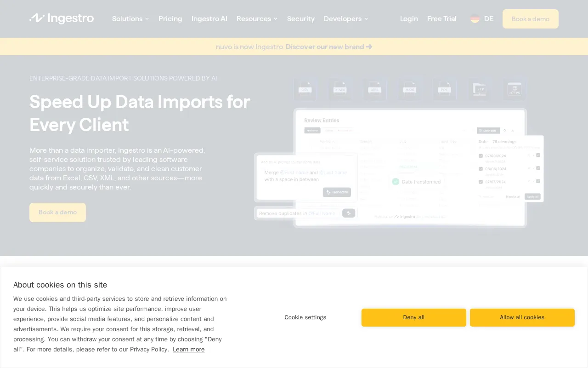
Task: Click the XLSX file type icon
Action: pyautogui.click(x=340, y=89)
